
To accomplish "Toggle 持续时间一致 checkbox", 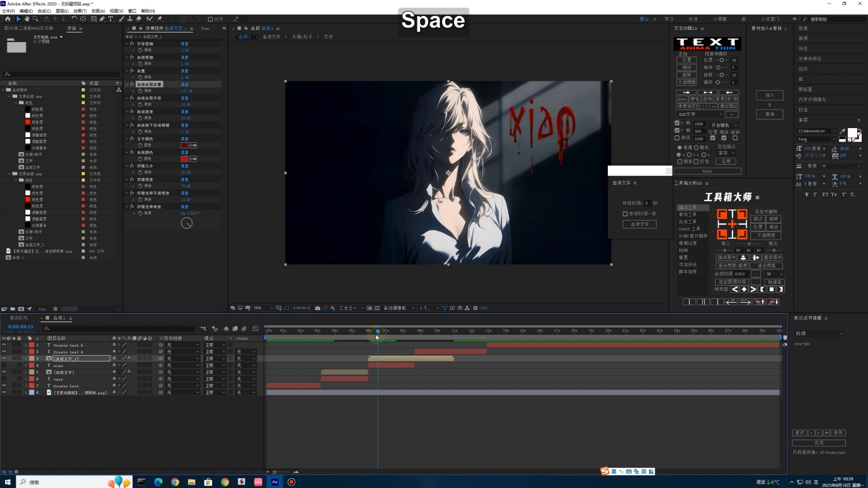I will point(625,214).
